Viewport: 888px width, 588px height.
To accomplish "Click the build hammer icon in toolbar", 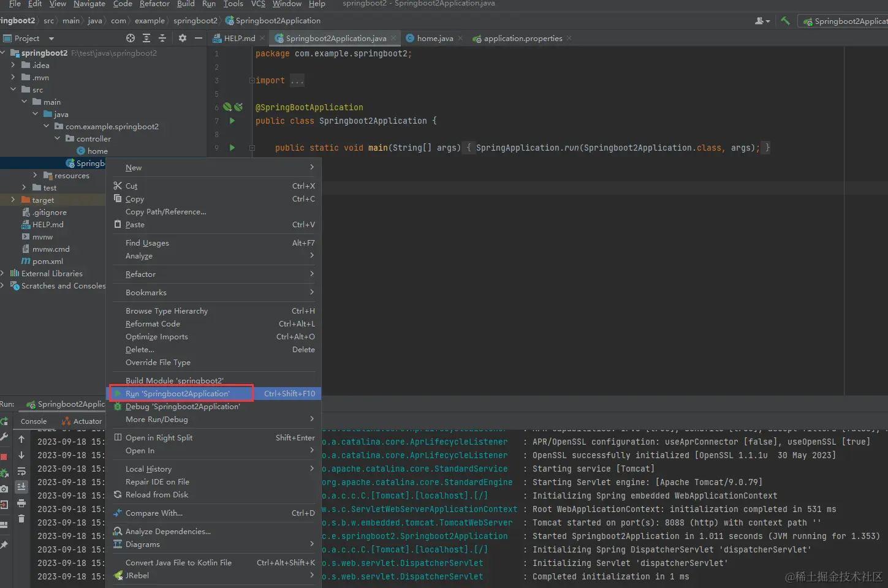I will tap(785, 21).
